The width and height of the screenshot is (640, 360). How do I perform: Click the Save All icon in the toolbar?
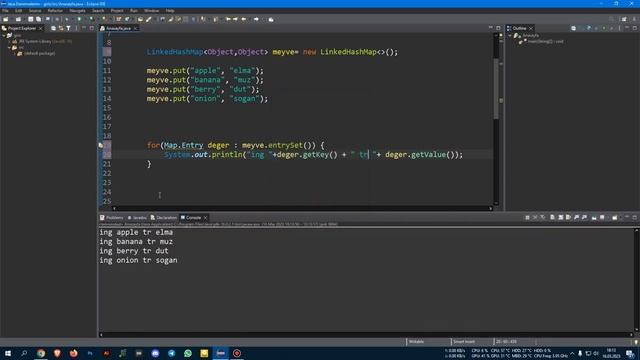38,19
